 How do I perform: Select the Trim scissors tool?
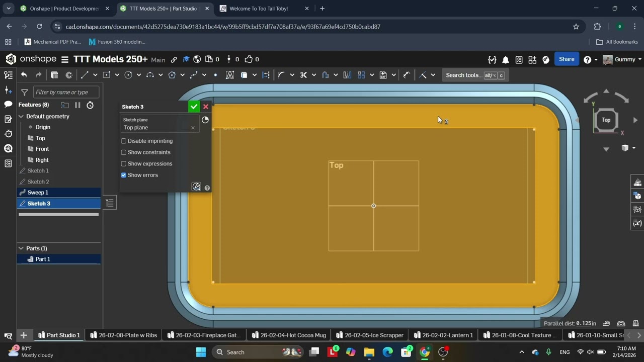point(303,75)
